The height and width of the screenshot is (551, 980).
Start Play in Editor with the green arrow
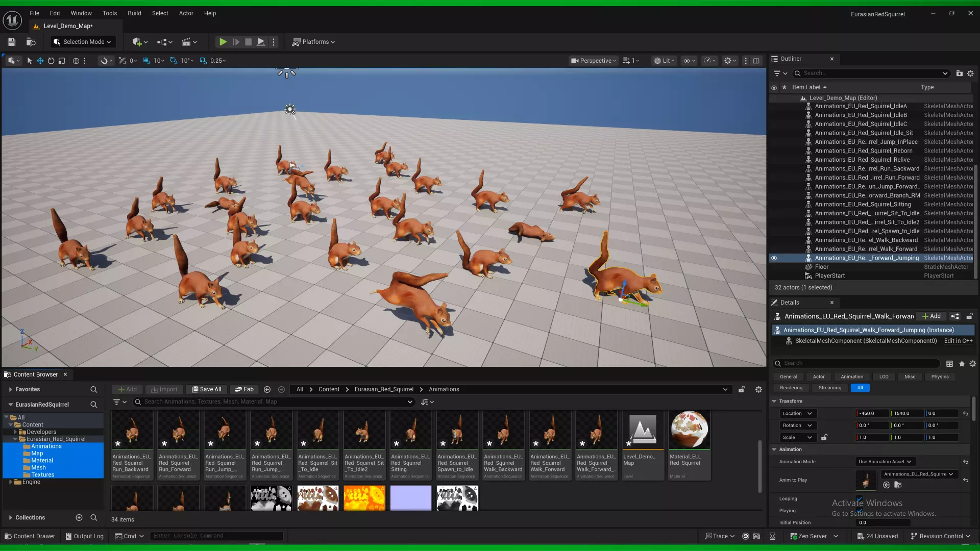coord(223,42)
